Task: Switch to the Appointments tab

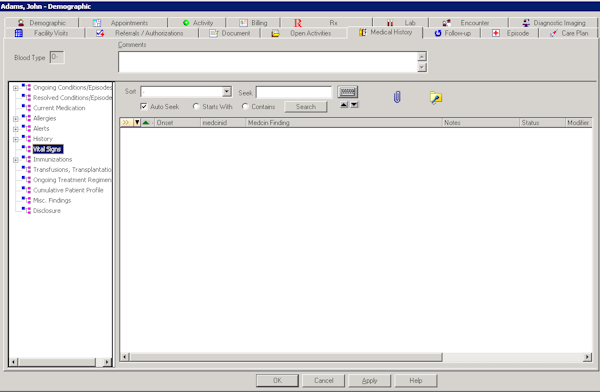Action: (122, 23)
